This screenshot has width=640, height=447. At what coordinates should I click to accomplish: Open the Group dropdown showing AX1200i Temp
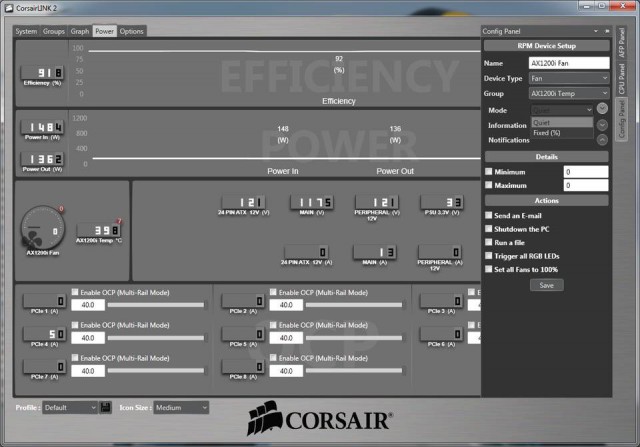tap(569, 93)
